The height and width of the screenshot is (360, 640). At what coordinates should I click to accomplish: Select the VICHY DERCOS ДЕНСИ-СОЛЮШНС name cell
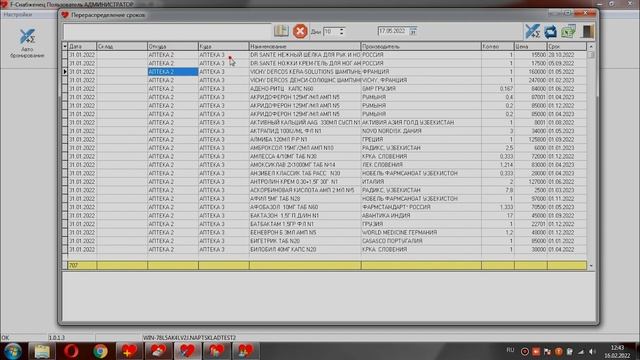pyautogui.click(x=305, y=80)
